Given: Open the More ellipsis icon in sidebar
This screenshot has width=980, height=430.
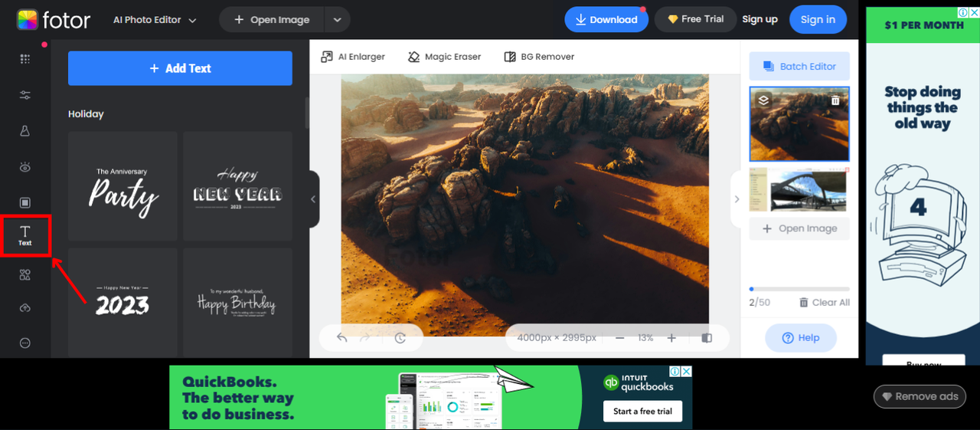Looking at the screenshot, I should point(25,343).
